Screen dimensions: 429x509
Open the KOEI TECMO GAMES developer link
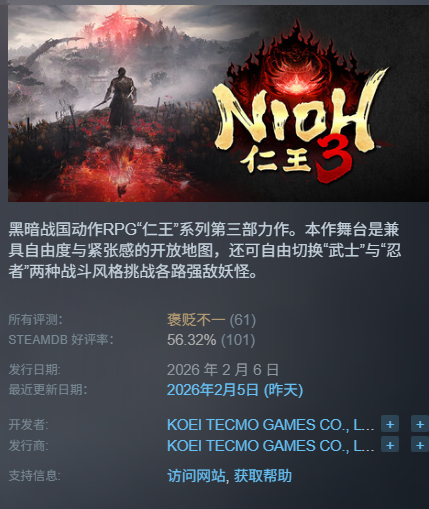coord(270,425)
